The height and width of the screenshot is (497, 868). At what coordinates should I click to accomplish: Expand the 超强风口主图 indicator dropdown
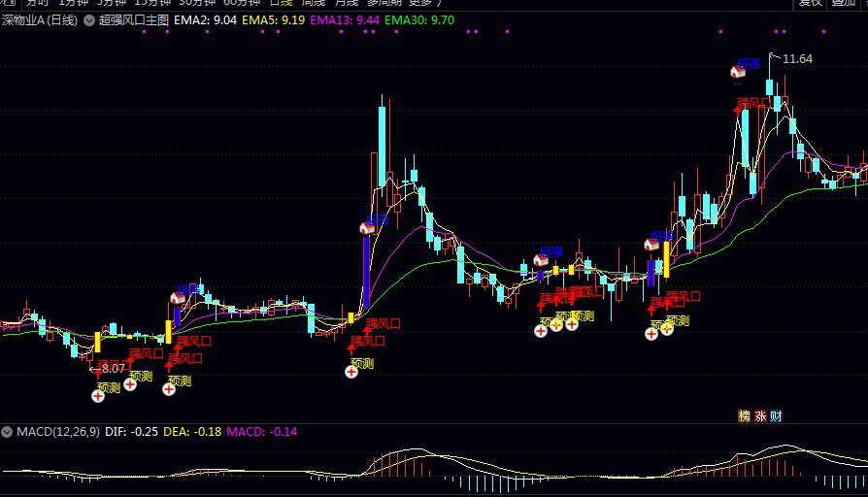pos(89,20)
